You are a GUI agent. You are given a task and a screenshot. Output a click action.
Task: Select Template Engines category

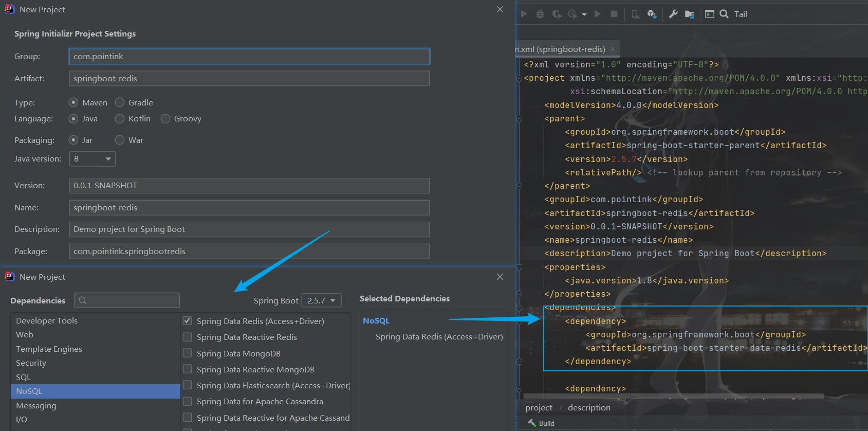tap(96, 349)
